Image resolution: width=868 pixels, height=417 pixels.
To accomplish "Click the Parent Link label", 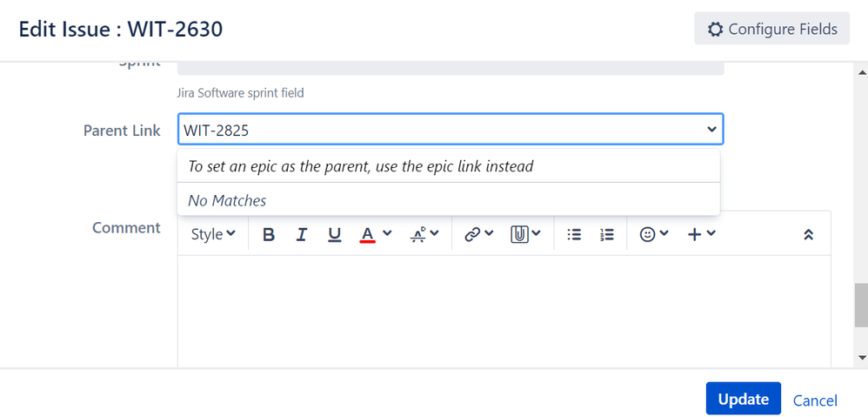I will (x=122, y=131).
